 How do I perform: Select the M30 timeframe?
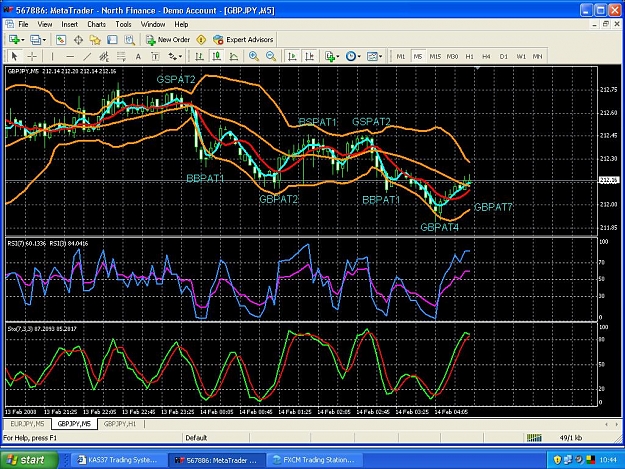pos(452,57)
